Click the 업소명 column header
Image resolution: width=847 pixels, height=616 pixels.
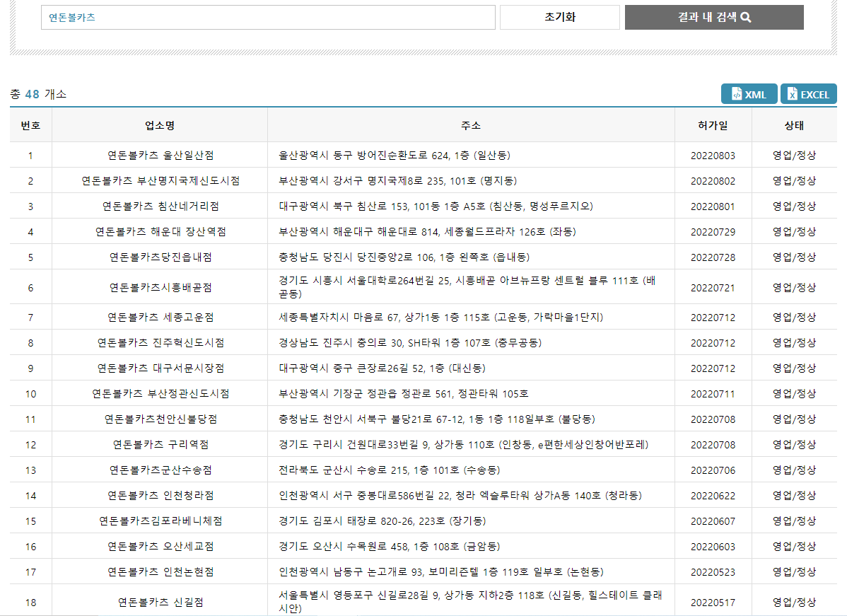pyautogui.click(x=160, y=125)
